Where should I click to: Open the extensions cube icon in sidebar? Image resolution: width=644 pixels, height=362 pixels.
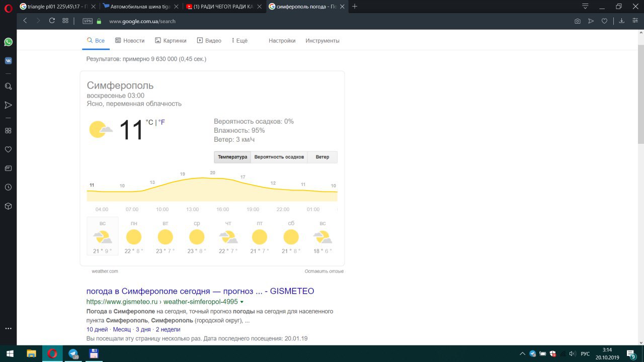[8, 206]
